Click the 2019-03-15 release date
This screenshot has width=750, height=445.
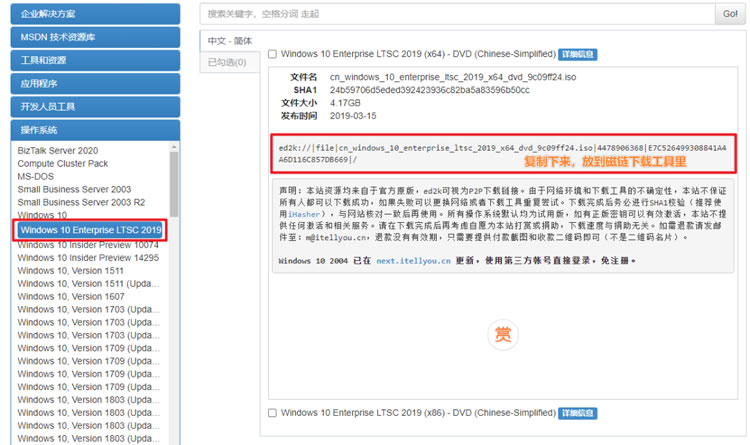(353, 116)
